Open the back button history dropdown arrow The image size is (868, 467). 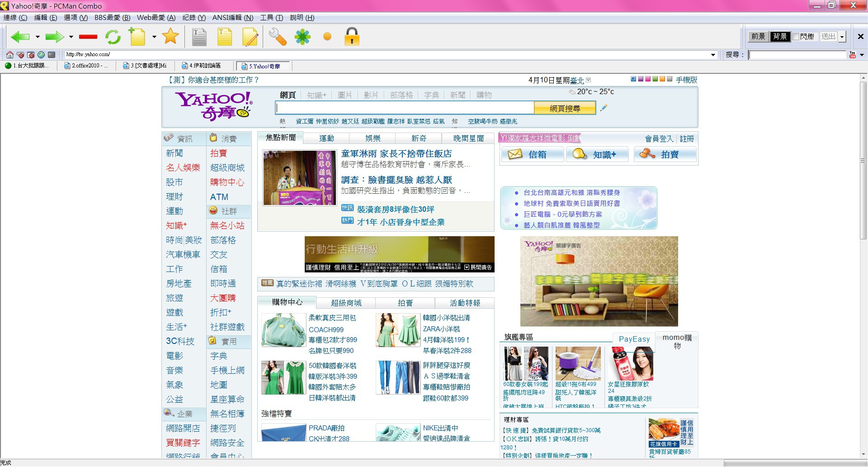(37, 37)
